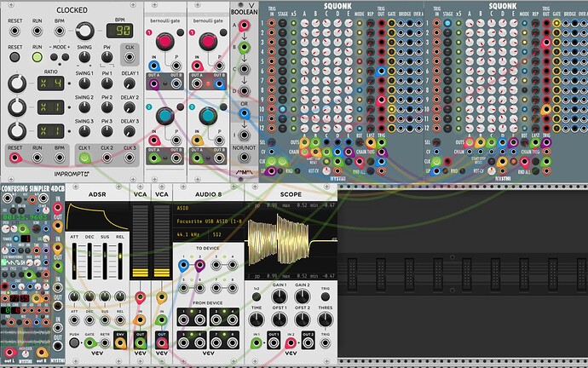Click the Boolean OR output jack
This screenshot has width=588, height=368.
244,112
